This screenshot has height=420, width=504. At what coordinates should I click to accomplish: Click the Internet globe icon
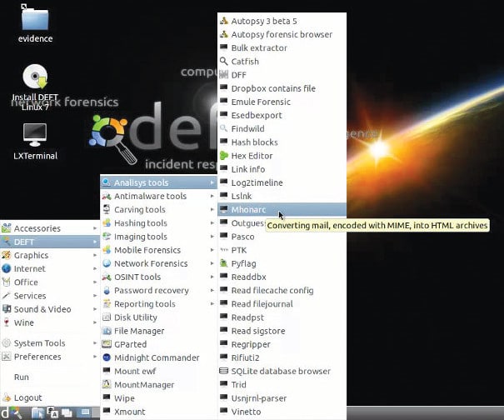[x=7, y=268]
